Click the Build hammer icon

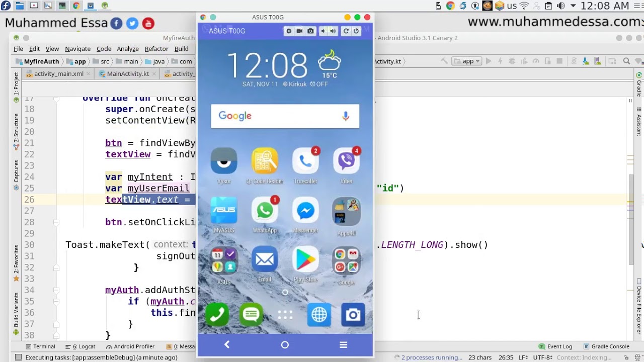(444, 61)
